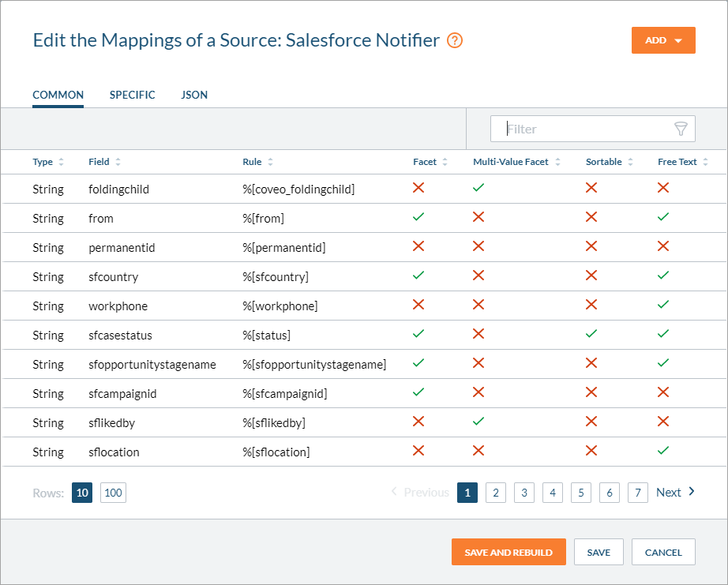728x585 pixels.
Task: Select the foldingchild field cell
Action: click(x=119, y=189)
